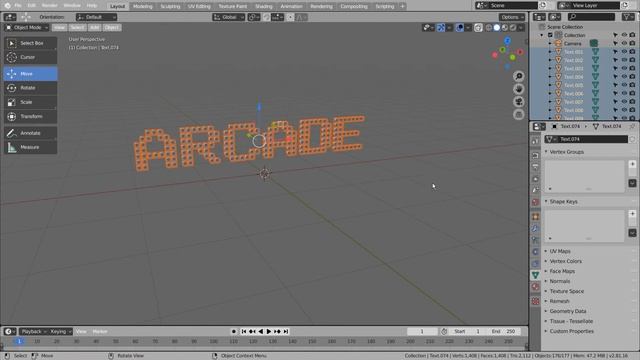The height and width of the screenshot is (360, 640).
Task: Expand the Geometry Data panel
Action: 567,311
